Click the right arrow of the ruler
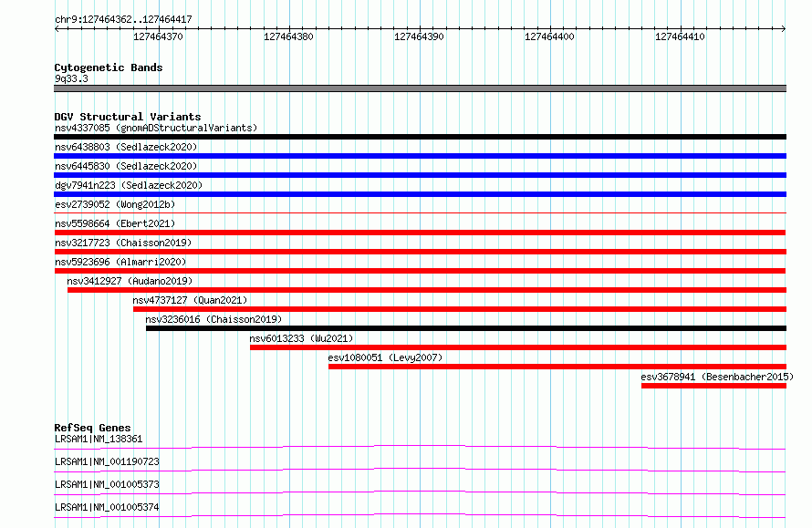The image size is (812, 528). pyautogui.click(x=784, y=29)
